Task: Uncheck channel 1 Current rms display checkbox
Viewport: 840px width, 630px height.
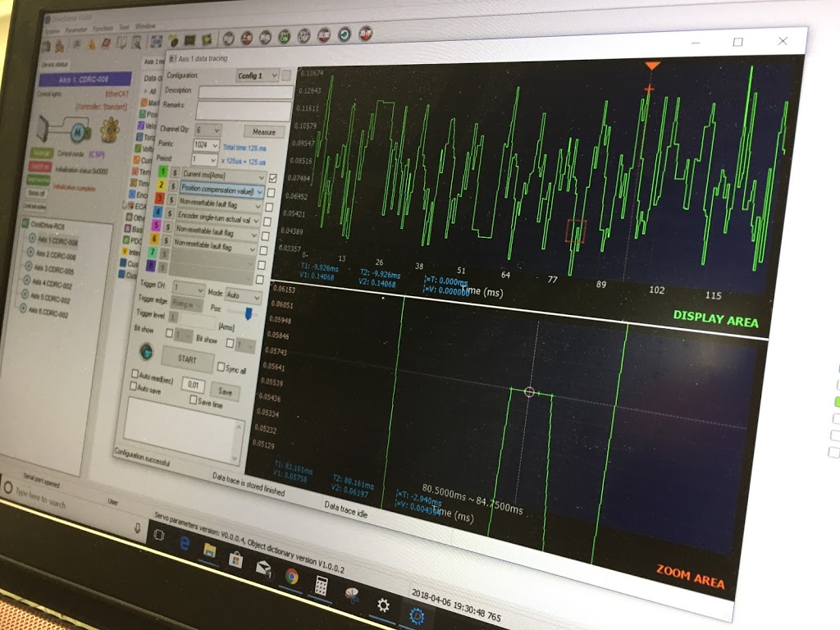Action: click(x=273, y=178)
